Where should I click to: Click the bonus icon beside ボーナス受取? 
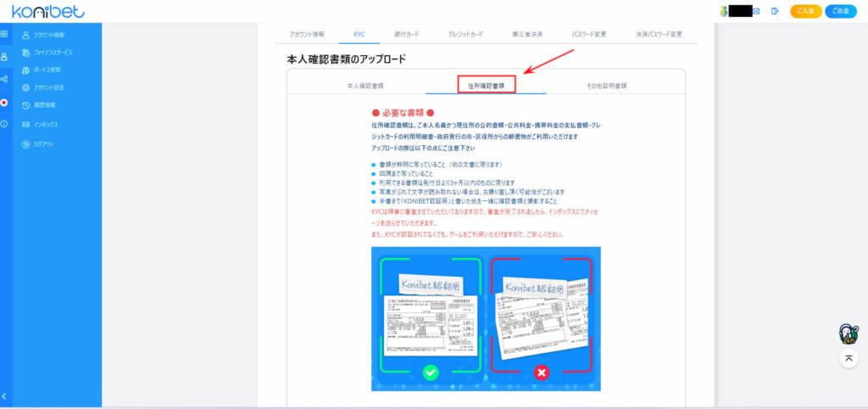(25, 70)
